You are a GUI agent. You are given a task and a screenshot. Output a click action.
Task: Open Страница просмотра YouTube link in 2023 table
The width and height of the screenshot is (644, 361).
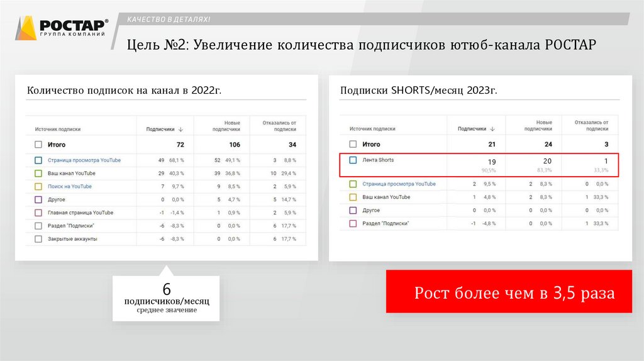click(399, 184)
